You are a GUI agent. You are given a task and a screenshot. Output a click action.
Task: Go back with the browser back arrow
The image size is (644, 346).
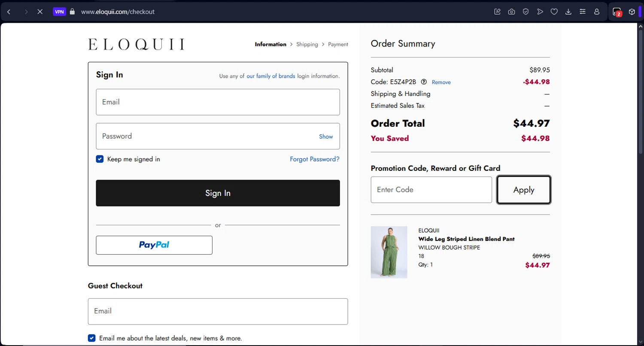pos(9,12)
